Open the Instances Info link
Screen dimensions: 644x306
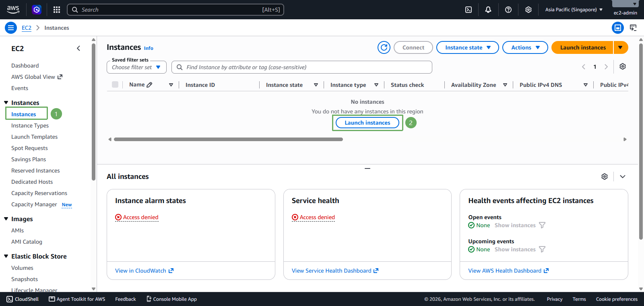coord(149,48)
